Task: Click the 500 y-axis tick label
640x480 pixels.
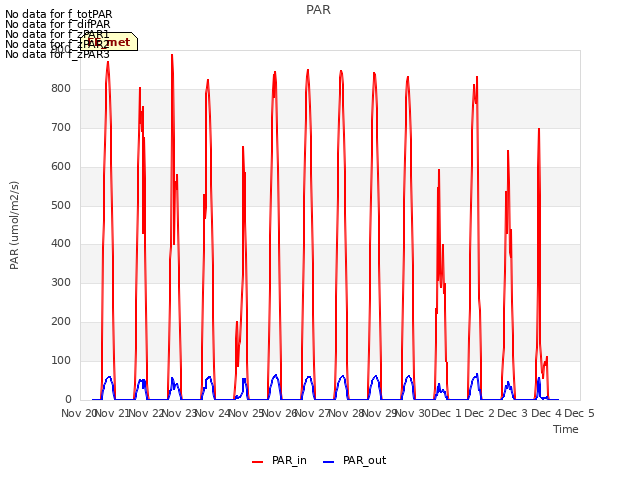Action: pyautogui.click(x=61, y=205)
